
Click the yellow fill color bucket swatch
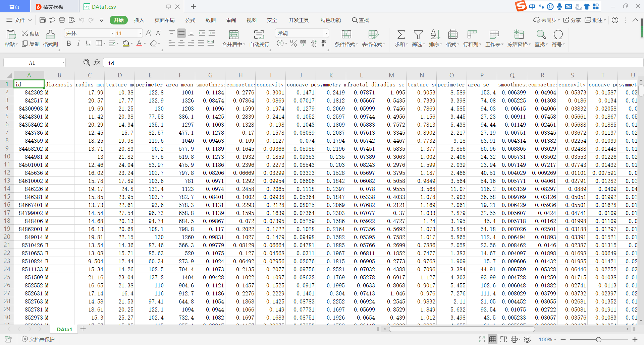tap(126, 44)
